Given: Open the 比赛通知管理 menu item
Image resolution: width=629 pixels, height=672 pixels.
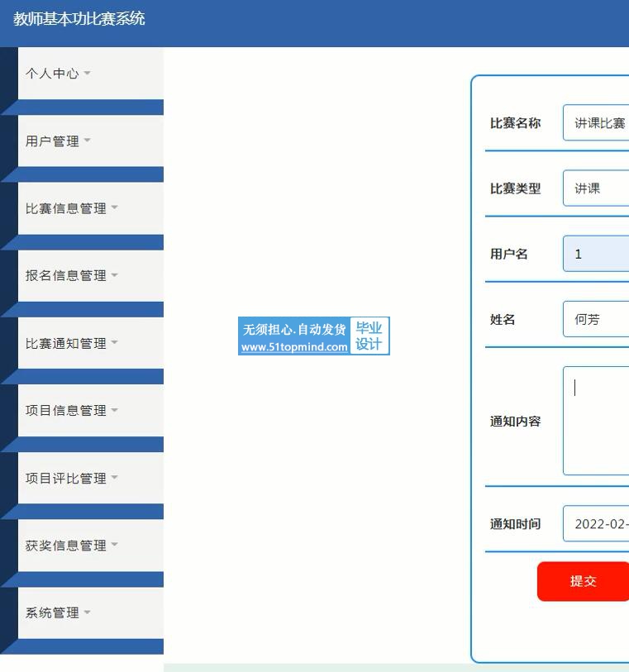Looking at the screenshot, I should coord(90,343).
